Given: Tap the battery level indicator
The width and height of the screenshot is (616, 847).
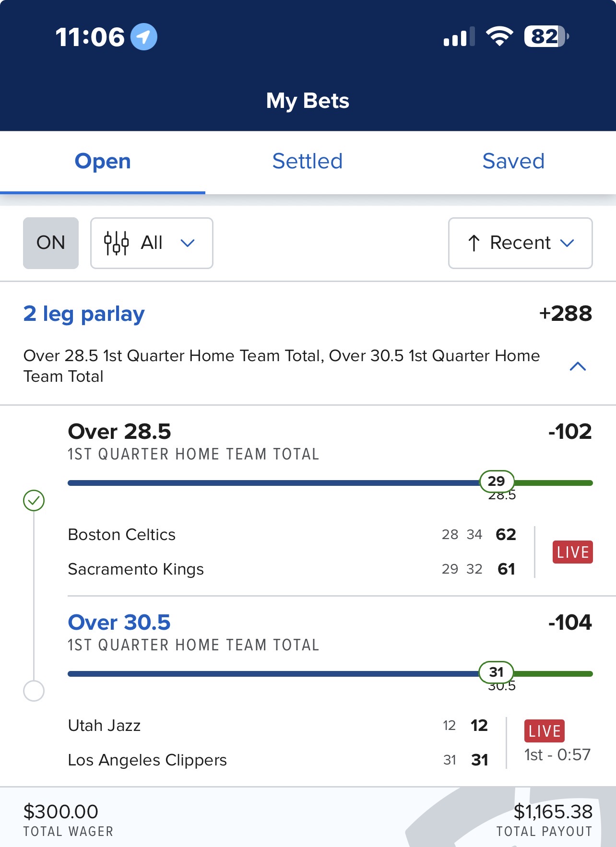Looking at the screenshot, I should 546,36.
